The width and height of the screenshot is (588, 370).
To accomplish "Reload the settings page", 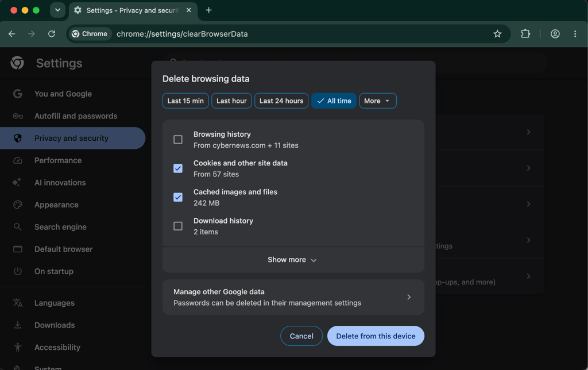I will click(x=52, y=34).
